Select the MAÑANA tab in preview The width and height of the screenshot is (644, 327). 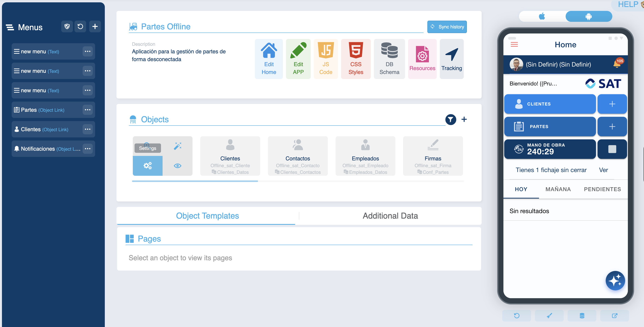tap(558, 189)
